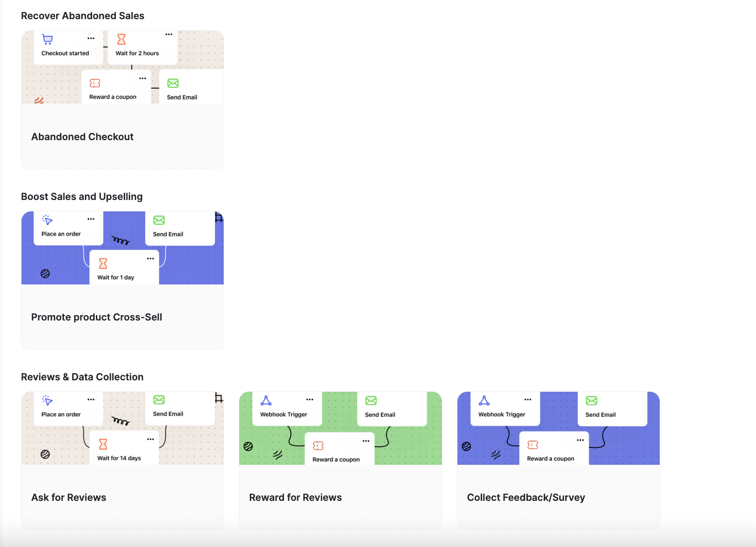Click the coupon icon in Reward a coupon node

click(x=95, y=83)
